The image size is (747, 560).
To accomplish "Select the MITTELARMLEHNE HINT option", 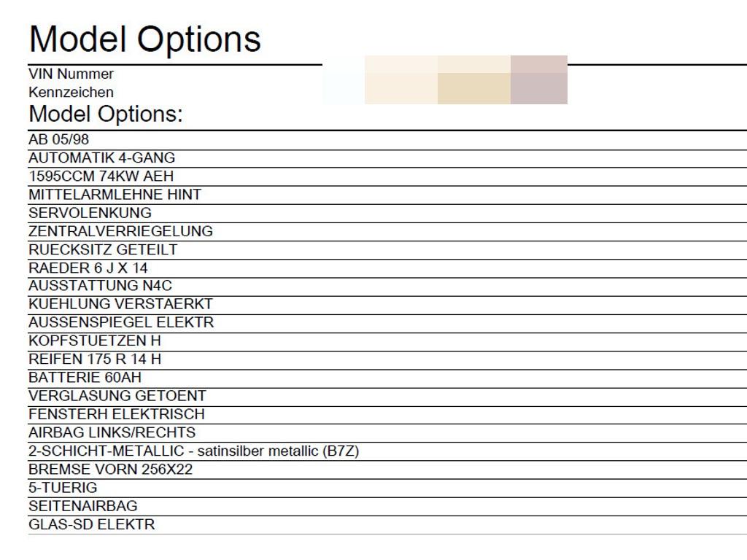I will point(115,194).
